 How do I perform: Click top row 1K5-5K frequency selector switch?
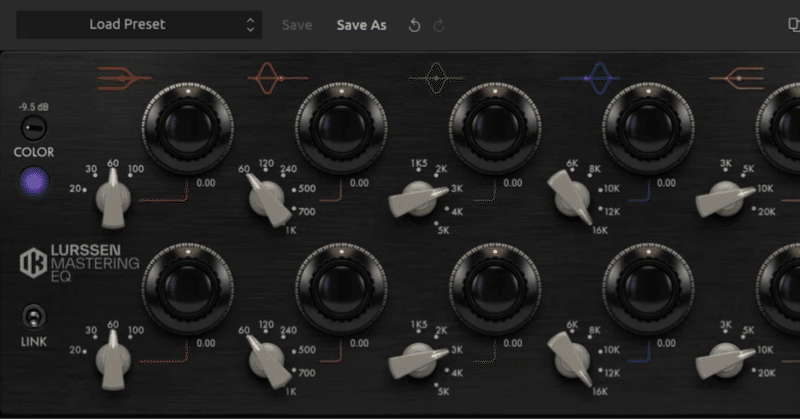pyautogui.click(x=418, y=199)
